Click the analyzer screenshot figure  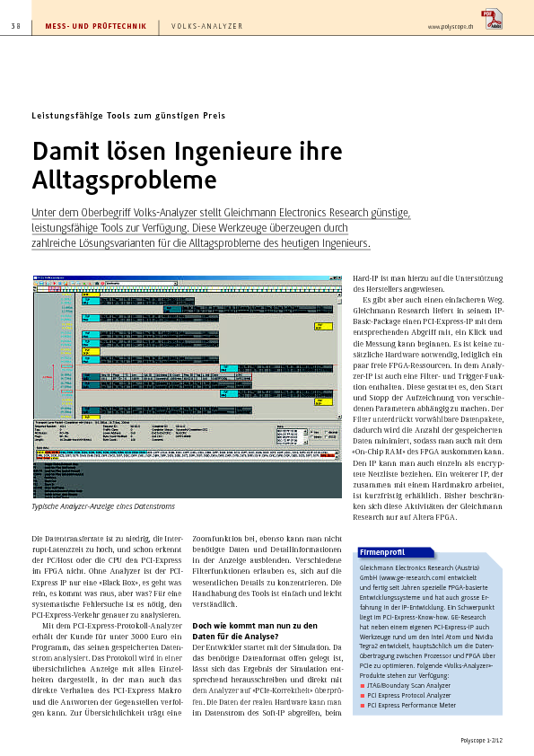click(x=187, y=387)
